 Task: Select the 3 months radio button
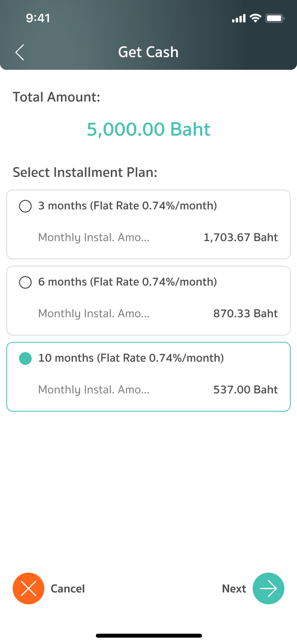pyautogui.click(x=25, y=206)
